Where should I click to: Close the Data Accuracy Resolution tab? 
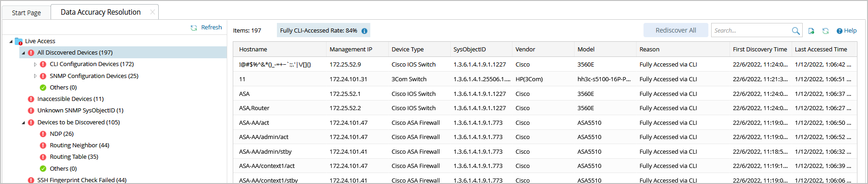[153, 12]
